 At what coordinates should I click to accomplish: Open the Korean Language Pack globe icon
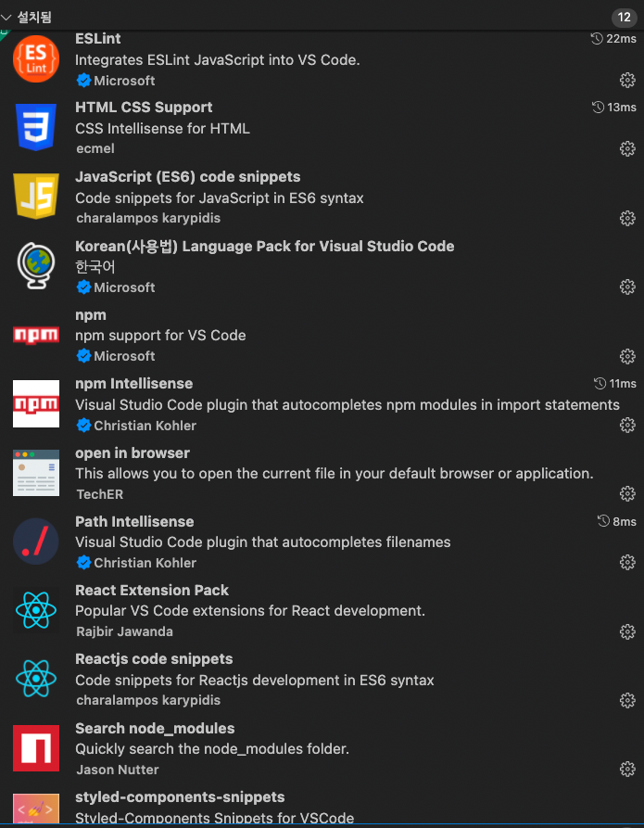pos(36,265)
